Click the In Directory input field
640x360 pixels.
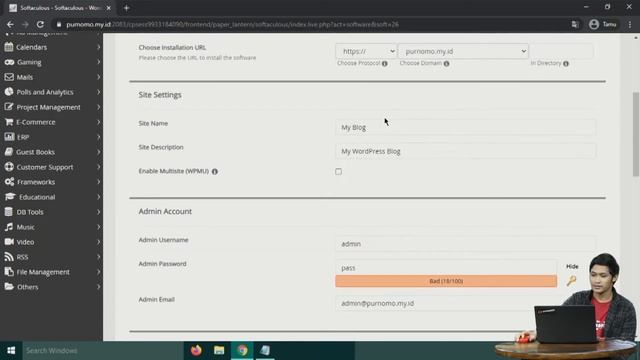coord(561,51)
